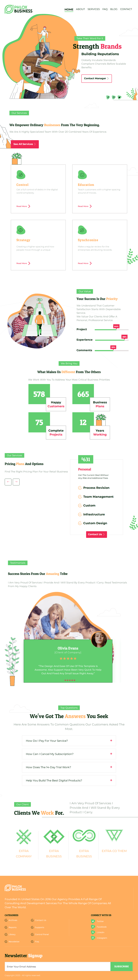Click the See All Services button
The width and height of the screenshot is (138, 980).
click(x=24, y=144)
